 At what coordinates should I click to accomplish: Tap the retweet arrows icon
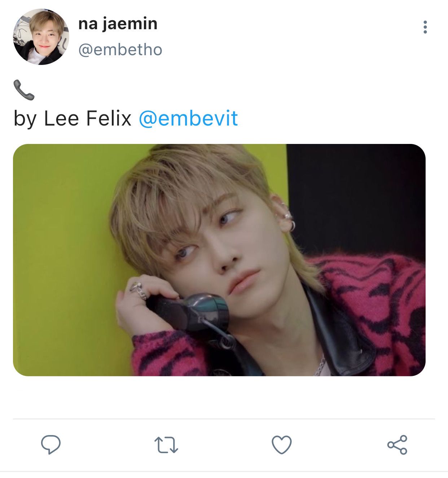point(166,445)
